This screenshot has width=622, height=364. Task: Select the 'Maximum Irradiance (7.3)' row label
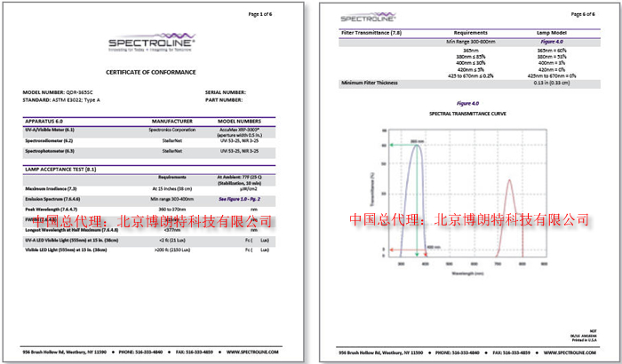point(51,189)
